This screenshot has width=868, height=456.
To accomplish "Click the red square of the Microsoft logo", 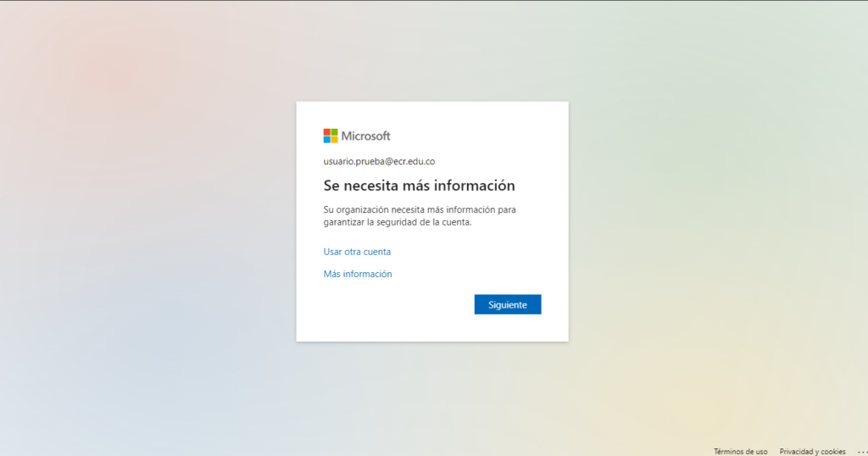I will [327, 132].
